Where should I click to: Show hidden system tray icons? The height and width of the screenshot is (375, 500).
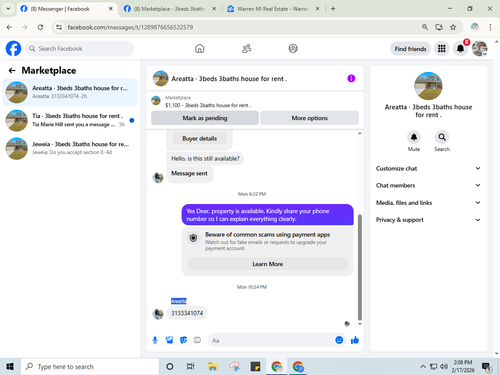tap(423, 367)
